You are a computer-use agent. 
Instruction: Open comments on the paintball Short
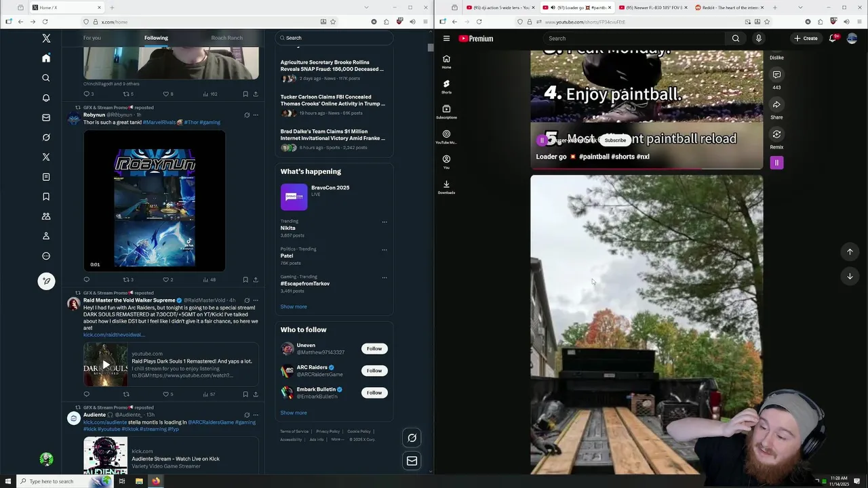[776, 75]
